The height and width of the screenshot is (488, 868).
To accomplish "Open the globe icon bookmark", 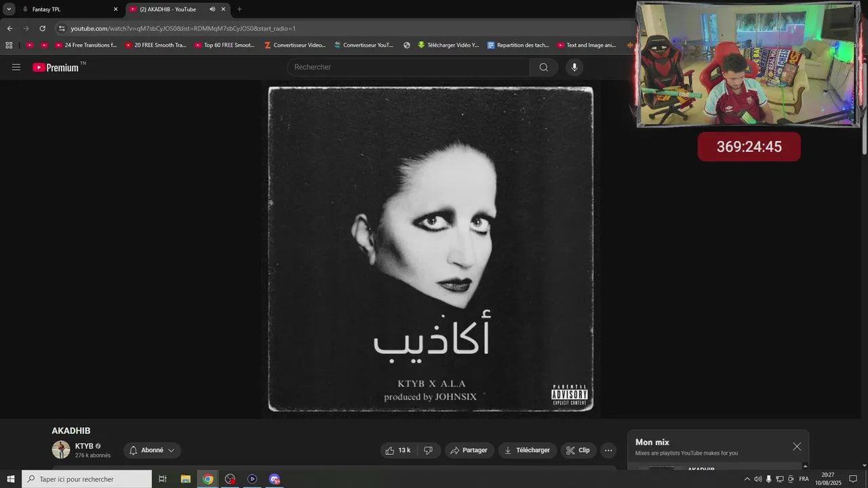I will click(407, 45).
